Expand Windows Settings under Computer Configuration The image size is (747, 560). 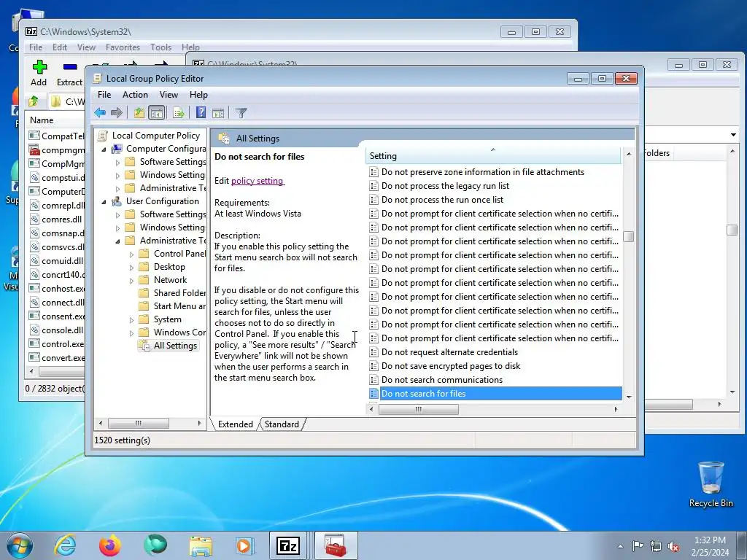(x=117, y=175)
